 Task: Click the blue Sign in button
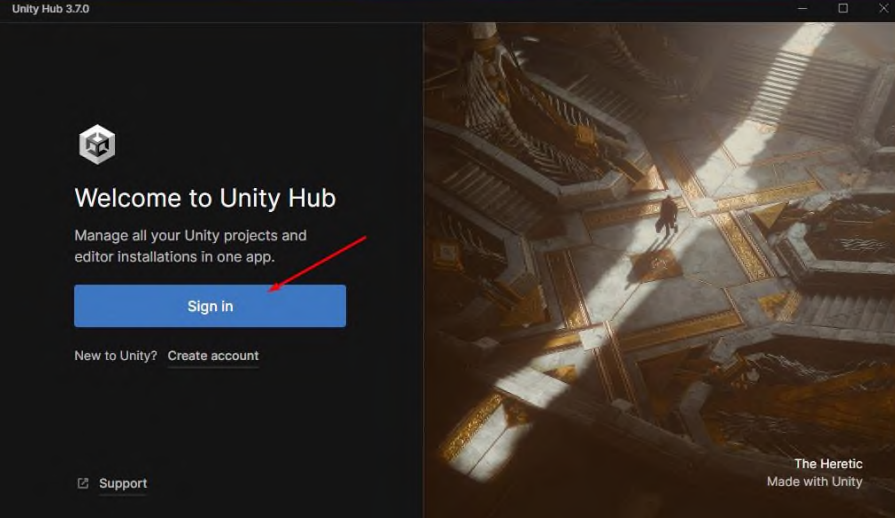click(210, 306)
